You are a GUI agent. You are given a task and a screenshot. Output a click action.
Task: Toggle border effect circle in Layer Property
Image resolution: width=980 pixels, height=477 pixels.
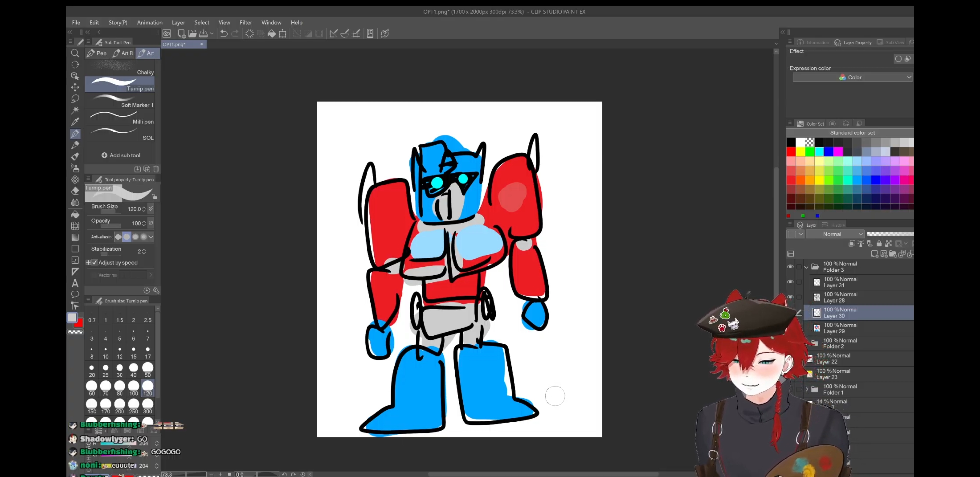898,59
